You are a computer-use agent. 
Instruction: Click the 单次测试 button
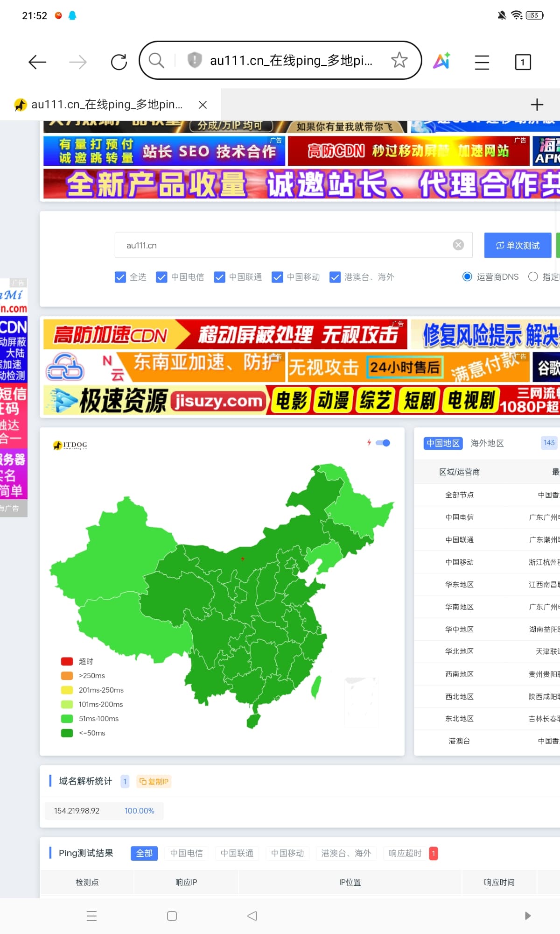518,245
